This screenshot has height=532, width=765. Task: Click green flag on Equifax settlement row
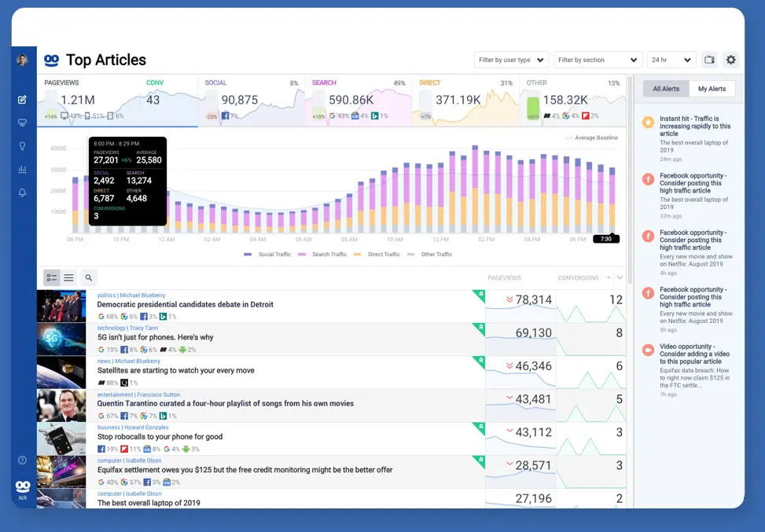[479, 461]
